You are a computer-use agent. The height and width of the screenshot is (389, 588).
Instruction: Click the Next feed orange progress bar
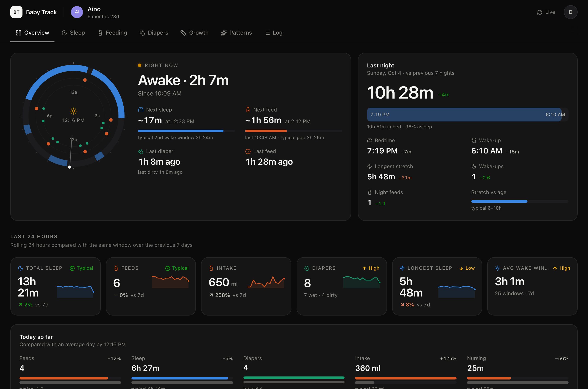coord(294,131)
